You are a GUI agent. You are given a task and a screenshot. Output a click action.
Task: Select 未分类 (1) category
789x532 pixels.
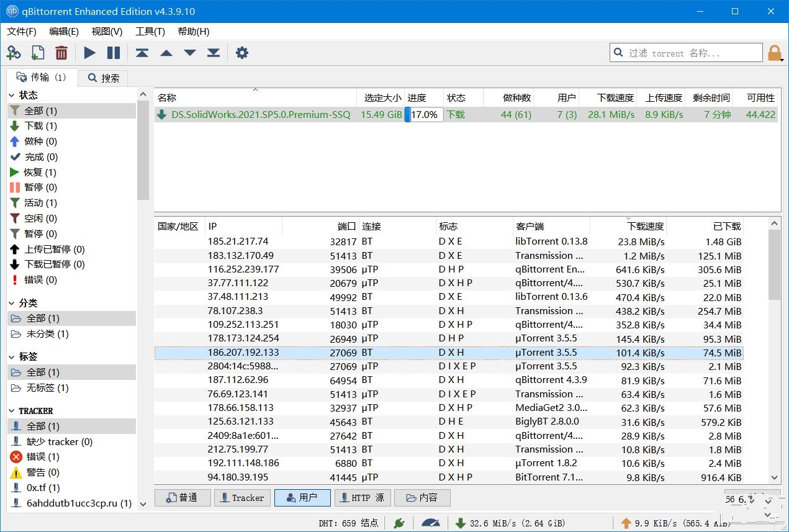[x=71, y=334]
